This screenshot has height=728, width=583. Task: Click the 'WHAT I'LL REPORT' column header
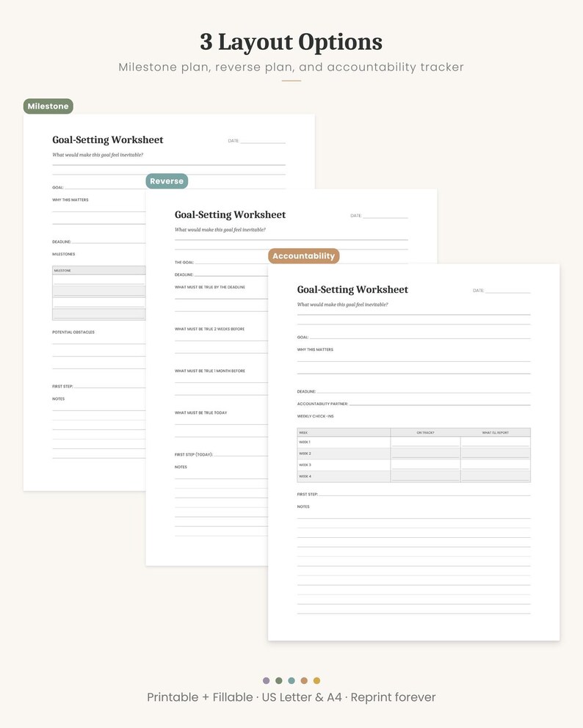(x=495, y=432)
